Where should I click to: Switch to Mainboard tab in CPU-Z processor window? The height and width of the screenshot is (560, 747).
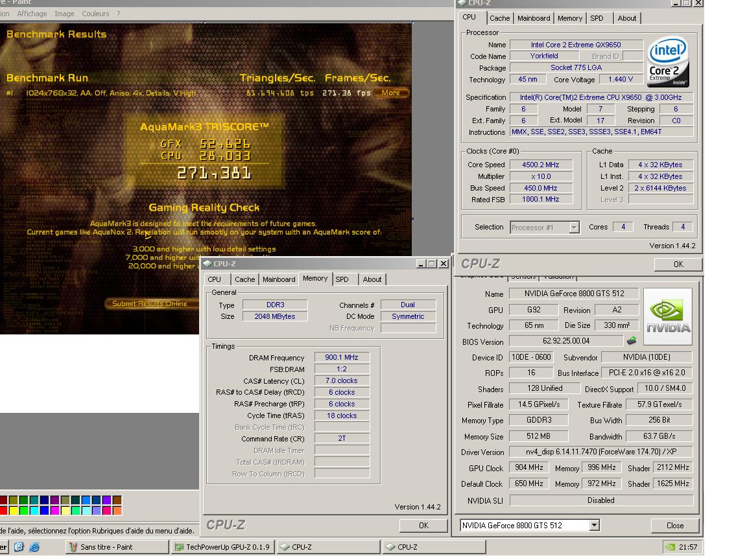click(x=534, y=18)
